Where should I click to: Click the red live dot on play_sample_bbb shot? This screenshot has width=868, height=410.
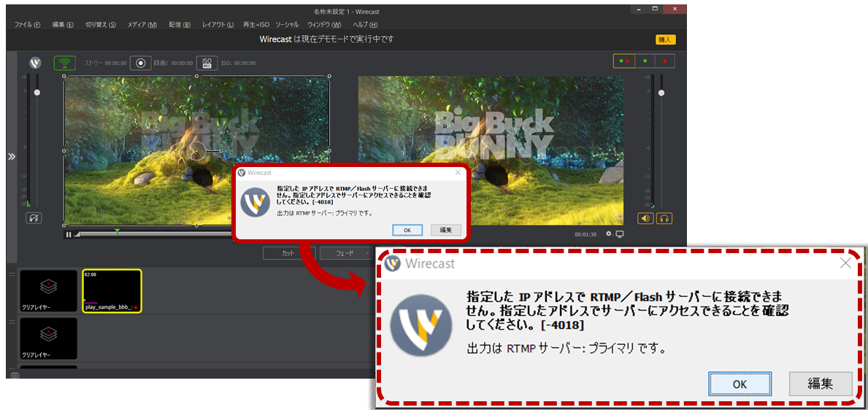coord(136,306)
